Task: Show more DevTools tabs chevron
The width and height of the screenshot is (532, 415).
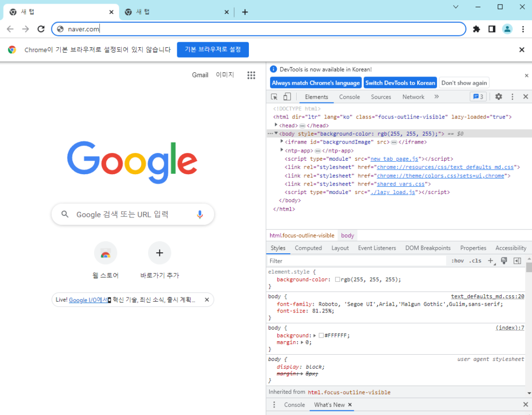Action: [x=436, y=97]
